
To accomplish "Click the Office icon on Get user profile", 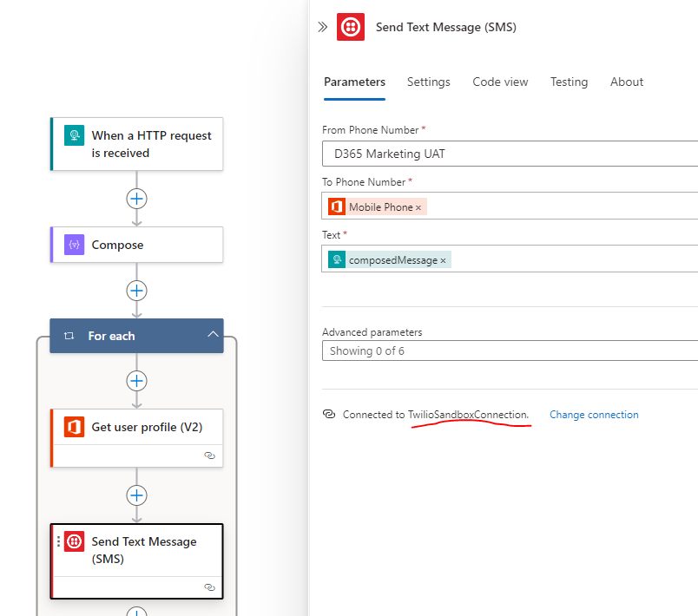I will [74, 427].
